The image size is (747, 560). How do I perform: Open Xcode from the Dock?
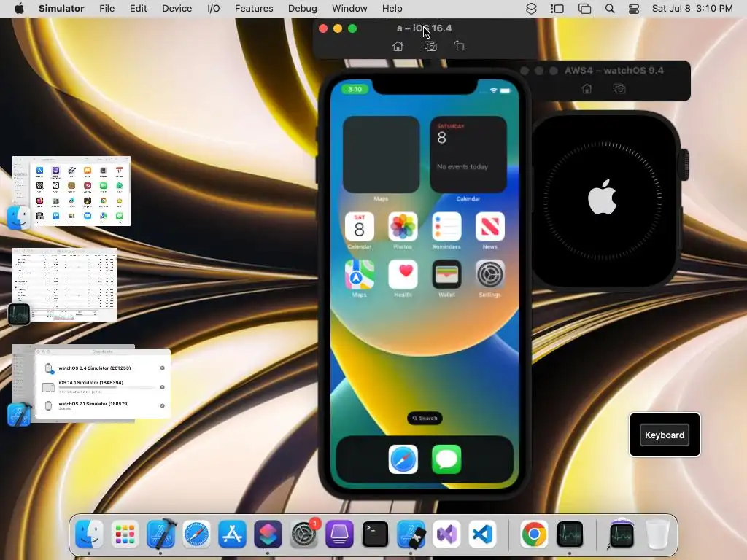point(161,534)
